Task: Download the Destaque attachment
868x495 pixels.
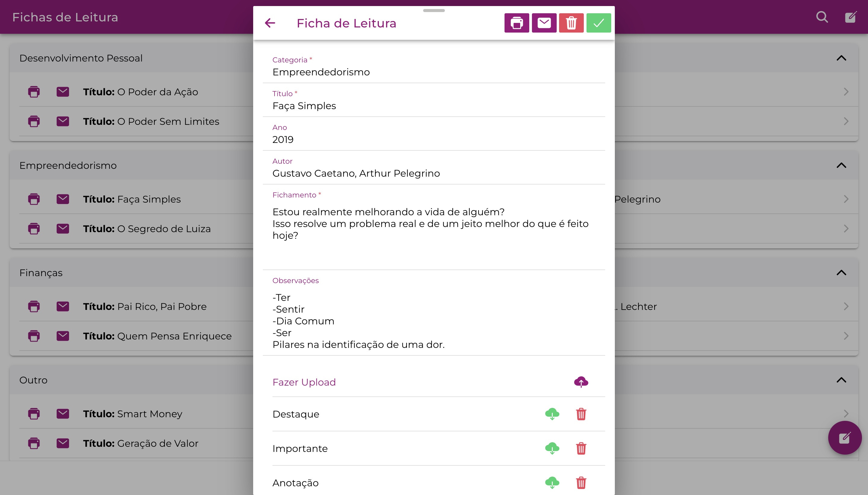Action: click(552, 414)
